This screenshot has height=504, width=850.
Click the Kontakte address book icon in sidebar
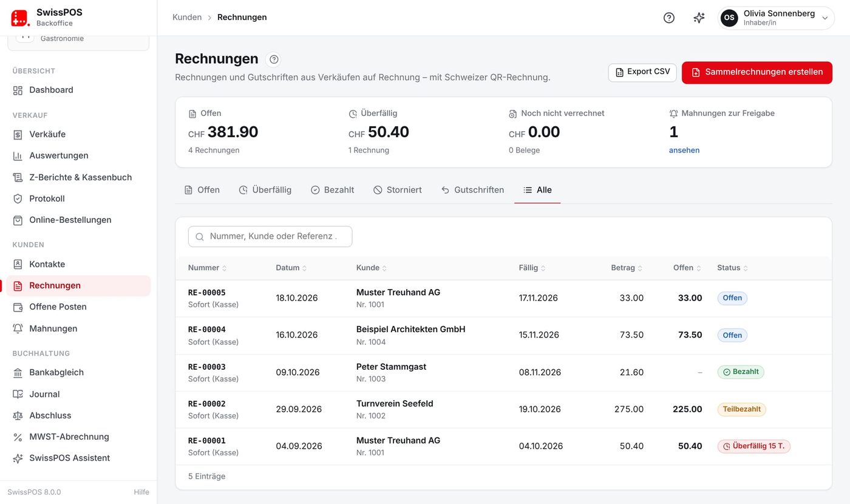click(18, 264)
